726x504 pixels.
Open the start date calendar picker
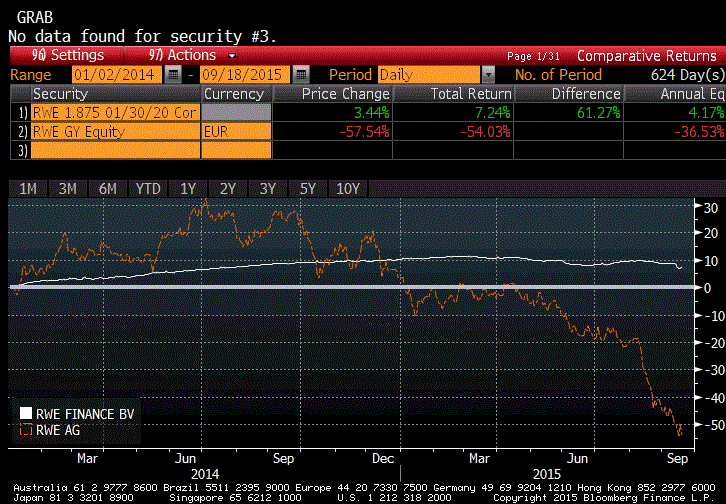[x=174, y=75]
